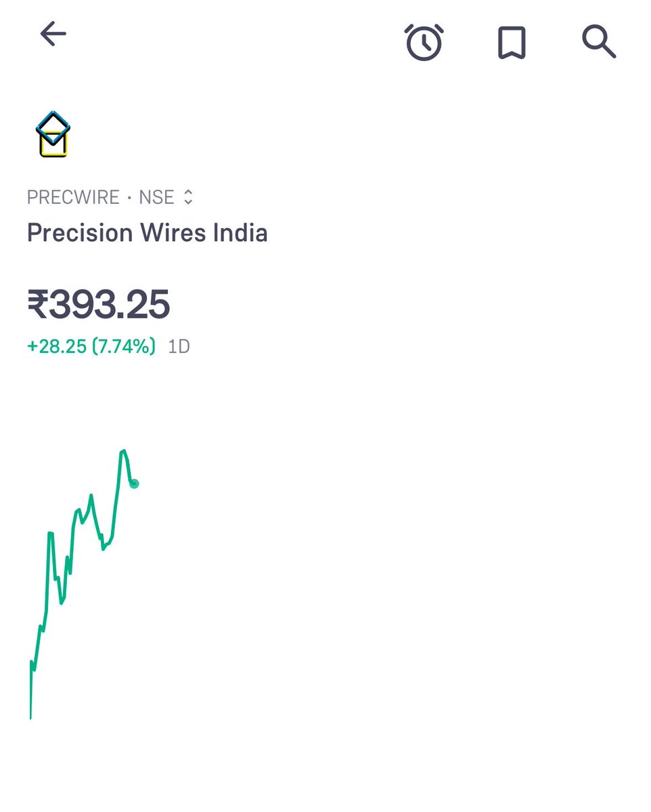651x812 pixels.
Task: Set a price alert with alarm clock icon
Action: [424, 43]
